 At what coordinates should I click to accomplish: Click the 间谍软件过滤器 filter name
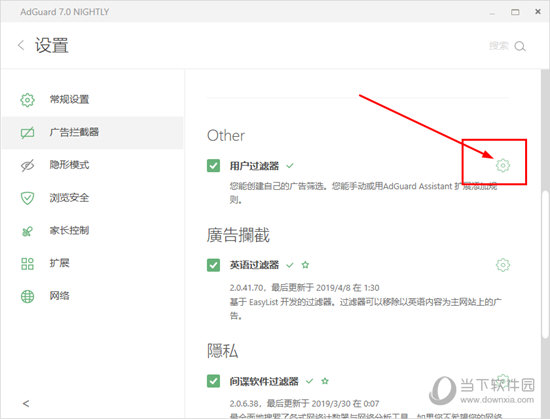point(264,381)
